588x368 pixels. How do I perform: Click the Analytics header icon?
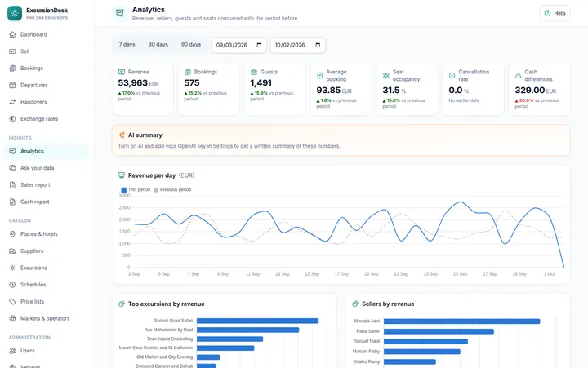click(x=119, y=13)
